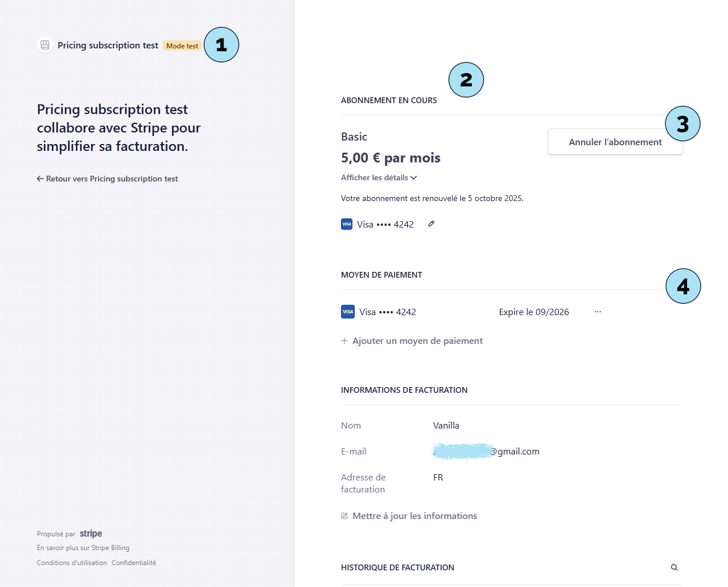Open the Confidentialité link
The height and width of the screenshot is (587, 728).
(x=134, y=563)
